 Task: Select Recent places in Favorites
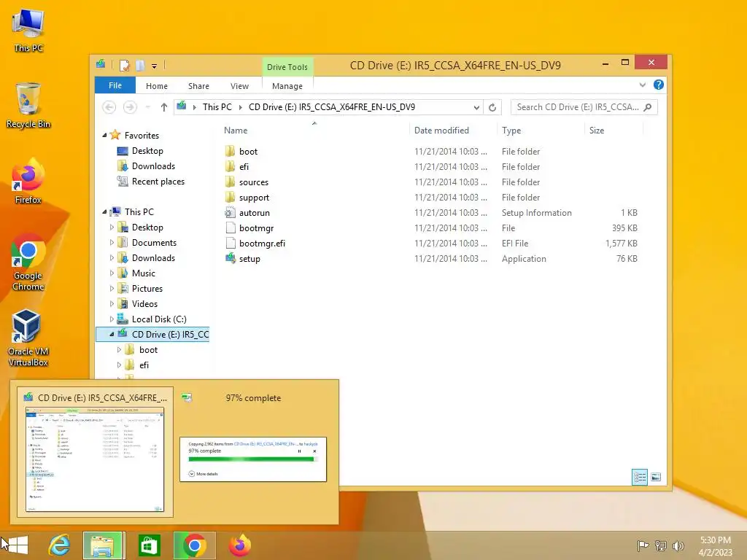click(158, 182)
